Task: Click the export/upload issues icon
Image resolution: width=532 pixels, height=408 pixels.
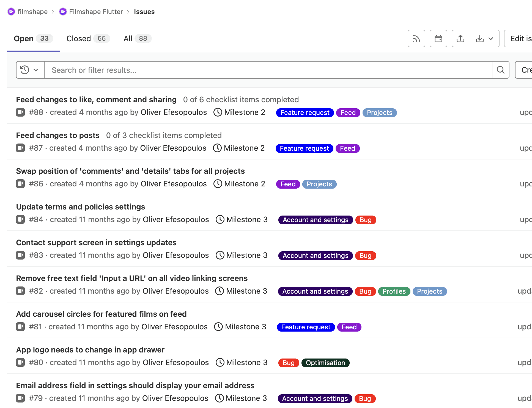Action: pos(460,39)
